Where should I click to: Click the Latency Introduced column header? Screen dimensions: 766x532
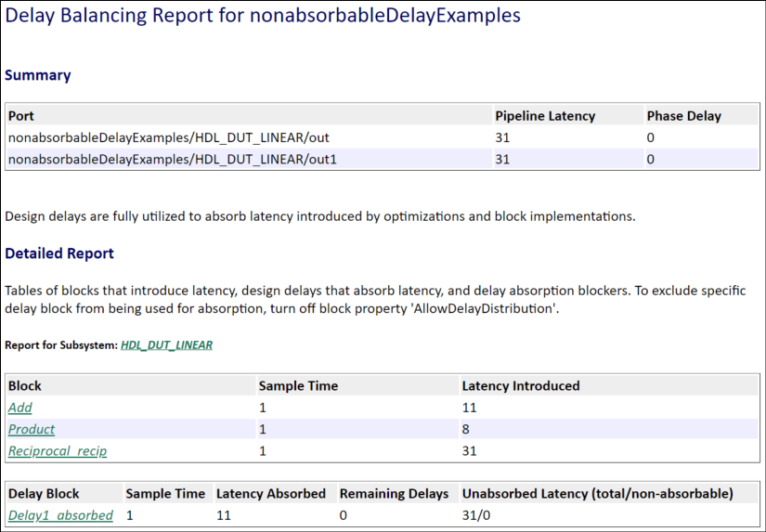pyautogui.click(x=520, y=385)
